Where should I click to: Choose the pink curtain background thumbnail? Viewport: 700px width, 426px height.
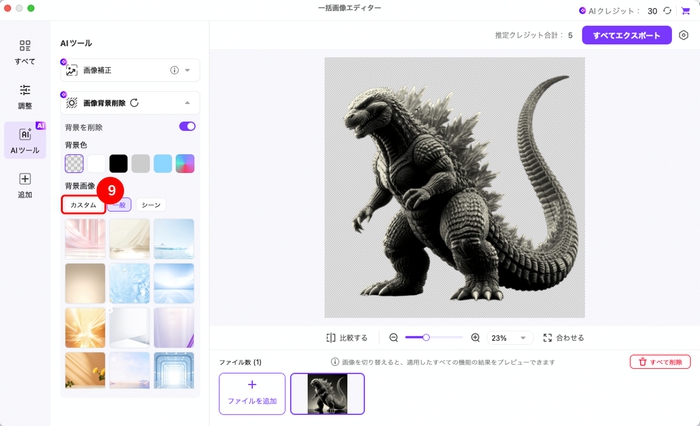point(85,239)
